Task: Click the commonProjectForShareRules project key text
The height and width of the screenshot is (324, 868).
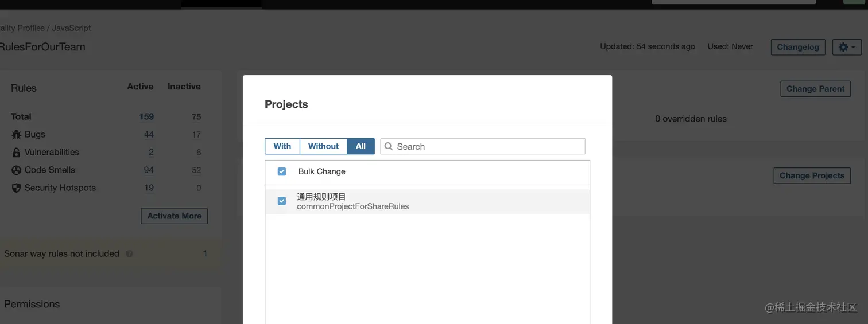Action: [353, 206]
